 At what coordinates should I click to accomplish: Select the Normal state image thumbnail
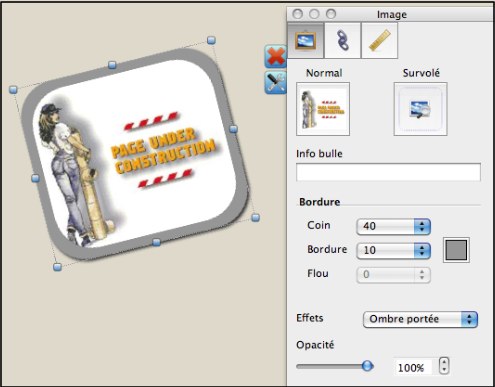point(323,109)
